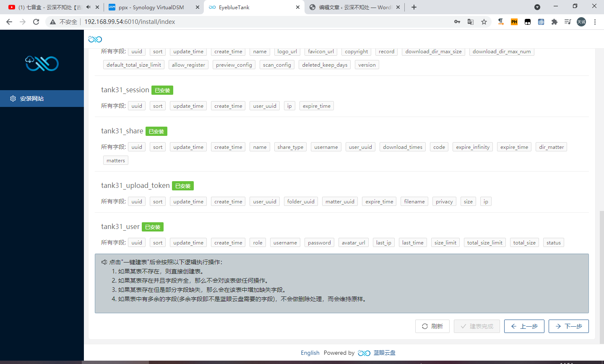Click the EyeblueTank logo in the page header
This screenshot has width=604, height=364.
click(x=95, y=39)
